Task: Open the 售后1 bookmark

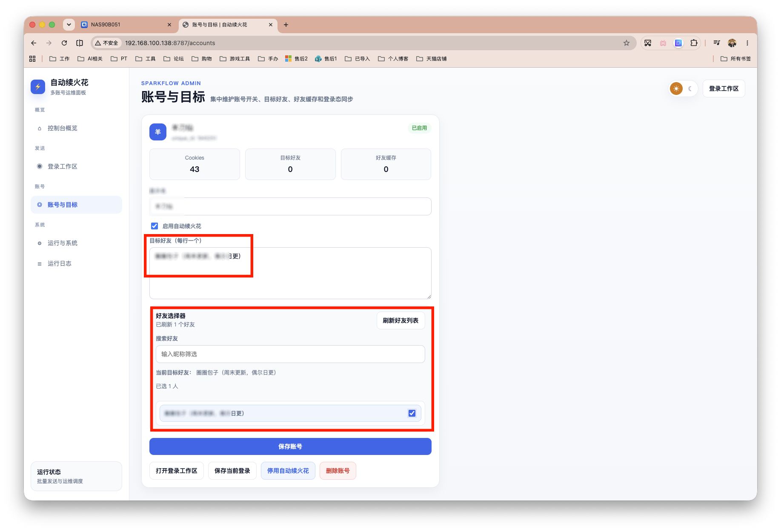Action: tap(326, 59)
